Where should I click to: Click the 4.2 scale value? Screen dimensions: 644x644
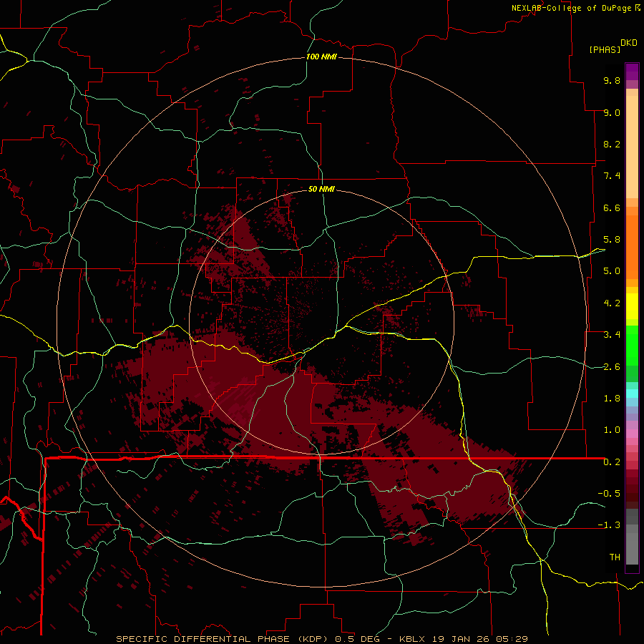pyautogui.click(x=612, y=303)
